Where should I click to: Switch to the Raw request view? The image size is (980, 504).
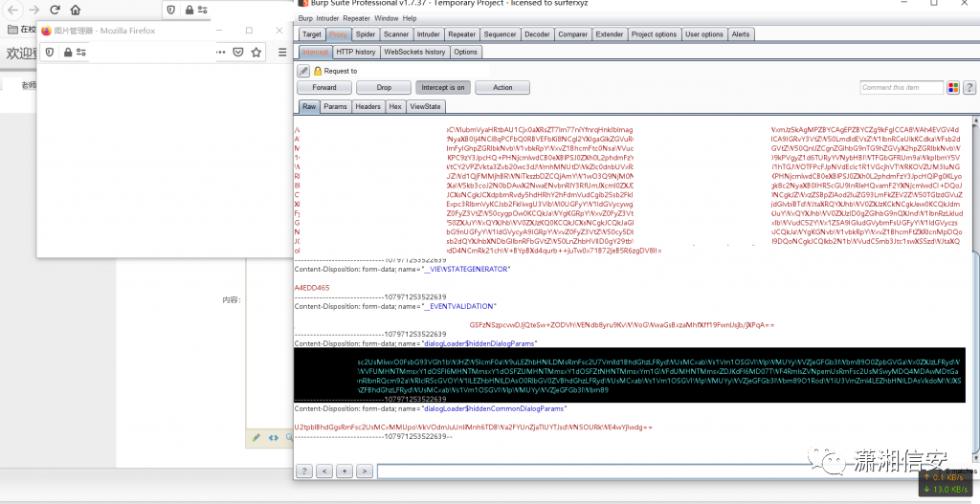[309, 106]
